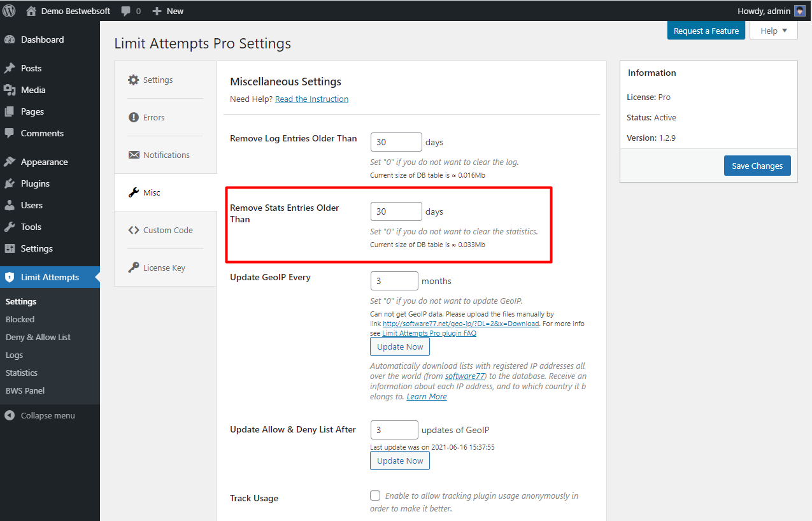Image resolution: width=812 pixels, height=521 pixels.
Task: Open the New content menu
Action: [x=168, y=11]
